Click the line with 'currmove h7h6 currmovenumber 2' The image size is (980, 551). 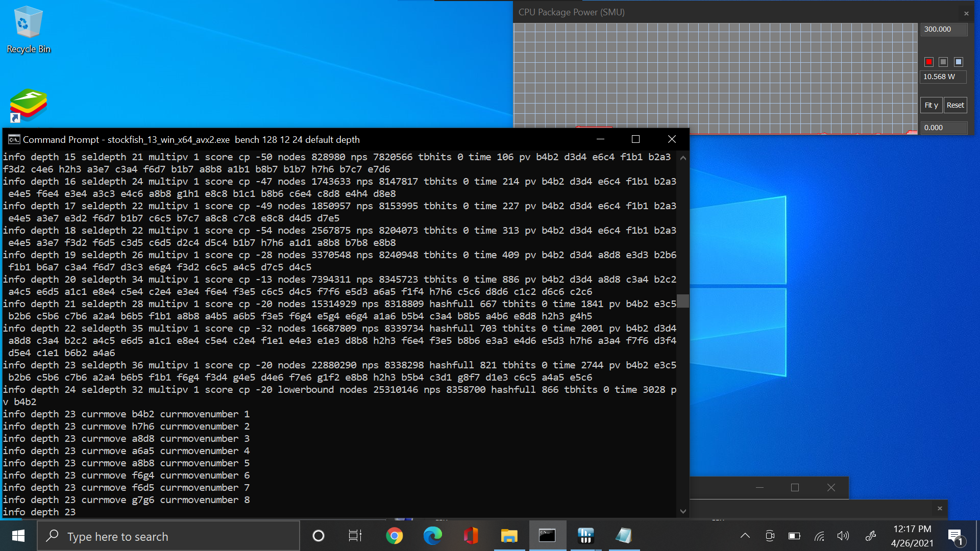point(126,427)
